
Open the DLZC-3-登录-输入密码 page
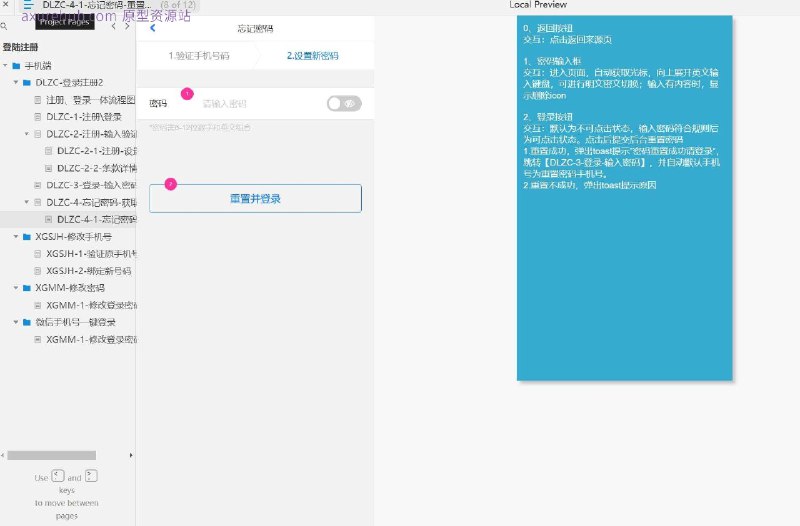[91, 185]
